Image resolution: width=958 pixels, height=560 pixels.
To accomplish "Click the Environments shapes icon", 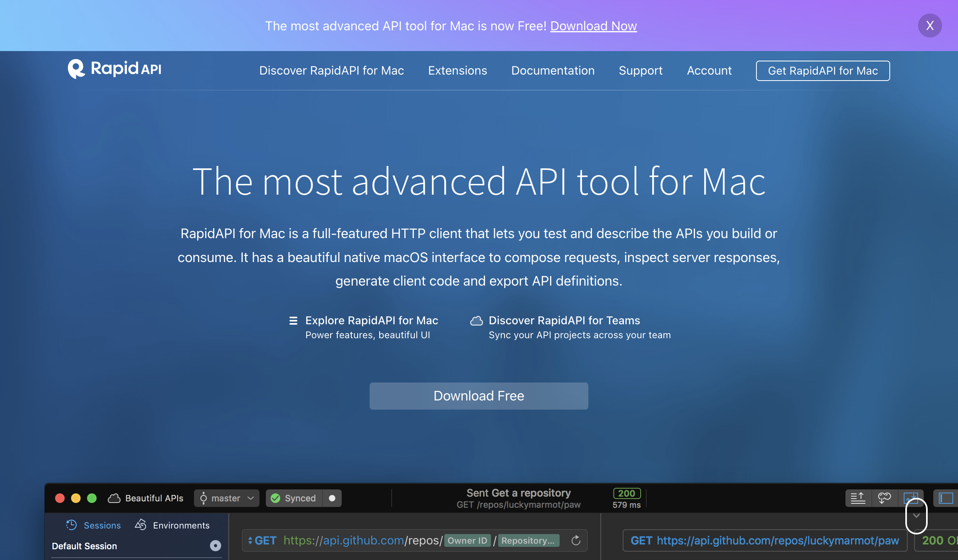I will [141, 525].
